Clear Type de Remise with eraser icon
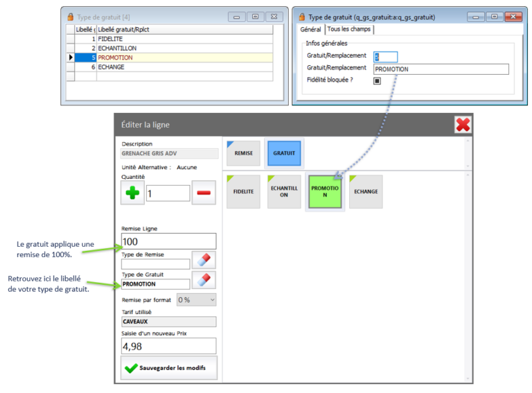The height and width of the screenshot is (393, 532). coord(204,260)
